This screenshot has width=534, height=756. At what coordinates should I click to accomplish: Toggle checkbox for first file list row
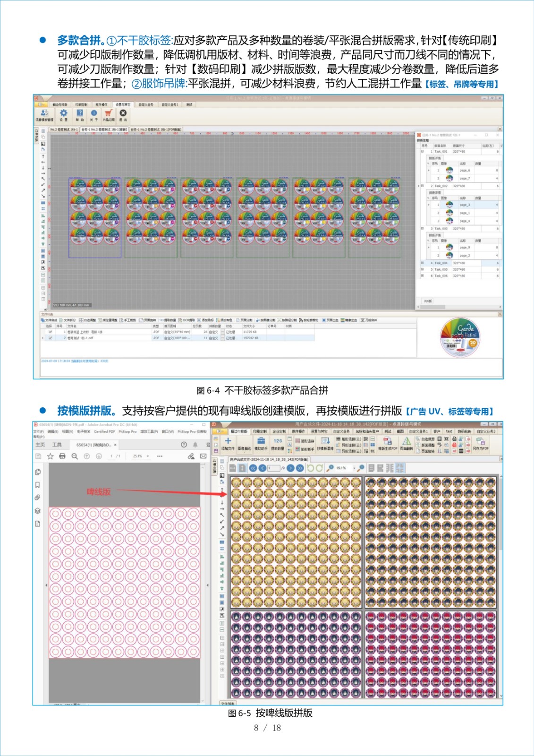pyautogui.click(x=51, y=332)
